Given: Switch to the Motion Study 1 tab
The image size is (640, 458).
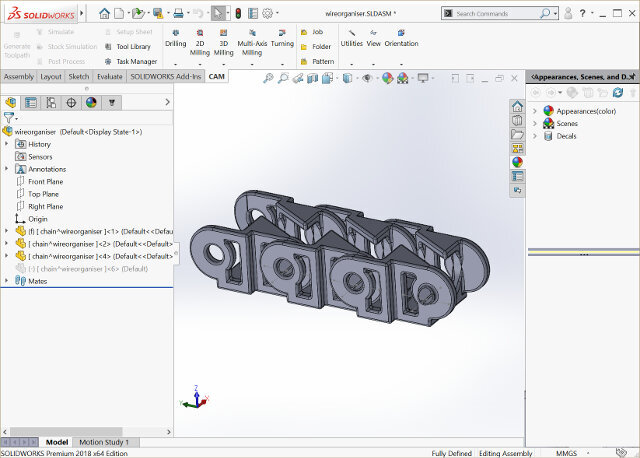Looking at the screenshot, I should coord(104,442).
